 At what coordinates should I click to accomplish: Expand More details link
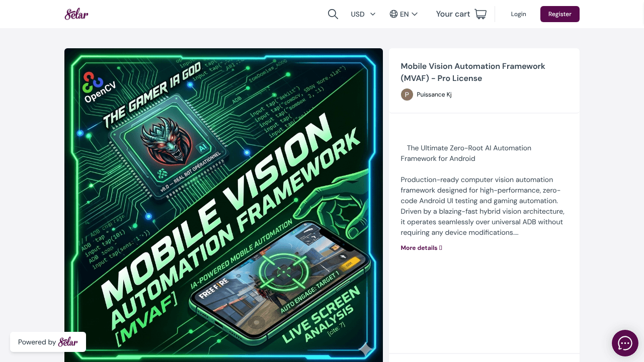click(421, 248)
